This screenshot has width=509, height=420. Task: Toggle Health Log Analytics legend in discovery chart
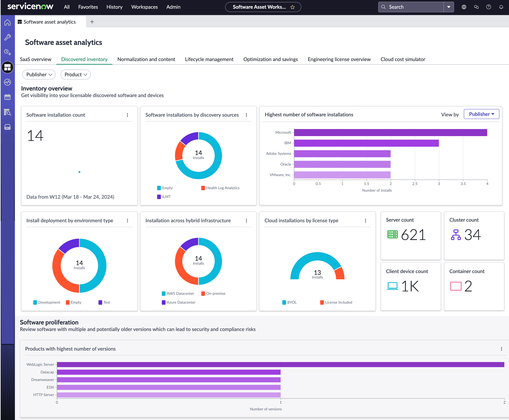220,188
